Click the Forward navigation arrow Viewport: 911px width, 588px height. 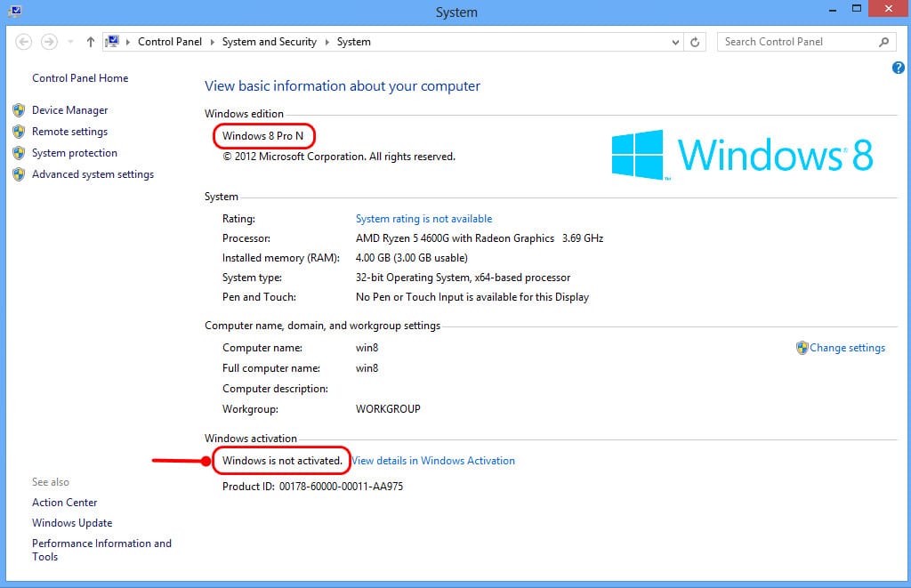click(50, 42)
